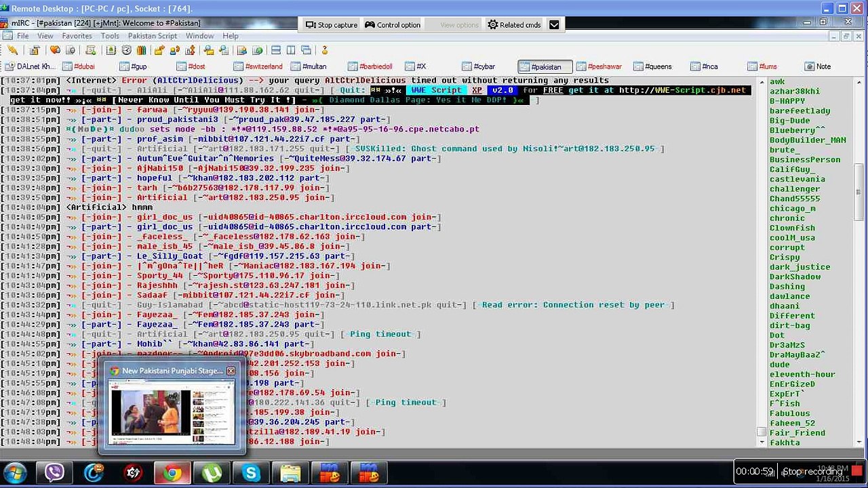Open the Log Files toolbar icon
This screenshot has height=488, width=868.
[x=223, y=50]
